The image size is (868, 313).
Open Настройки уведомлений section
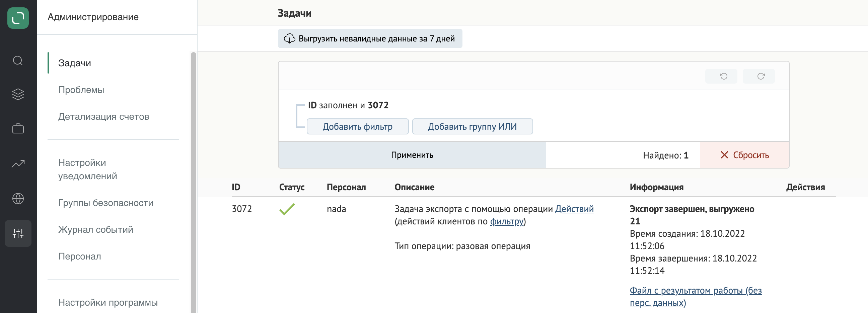point(88,169)
